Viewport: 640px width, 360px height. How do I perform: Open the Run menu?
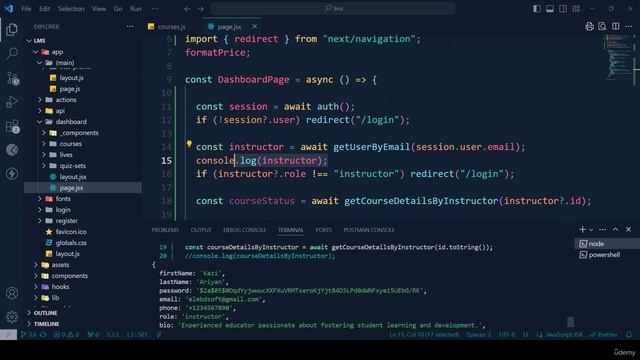coord(136,9)
